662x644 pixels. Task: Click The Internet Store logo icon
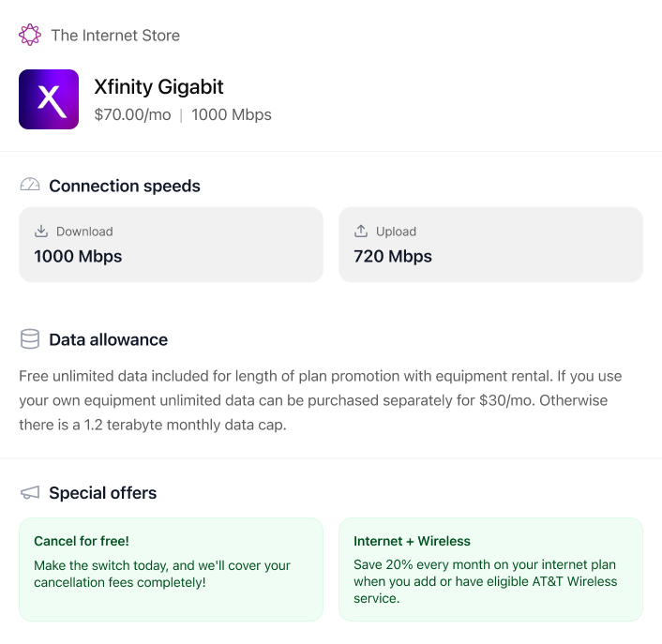tap(30, 36)
